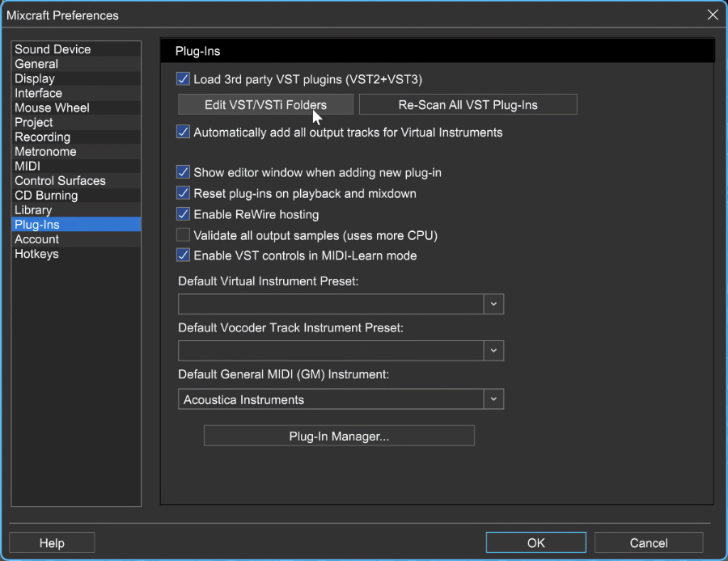Switch to Hotkeys preferences

pos(76,254)
